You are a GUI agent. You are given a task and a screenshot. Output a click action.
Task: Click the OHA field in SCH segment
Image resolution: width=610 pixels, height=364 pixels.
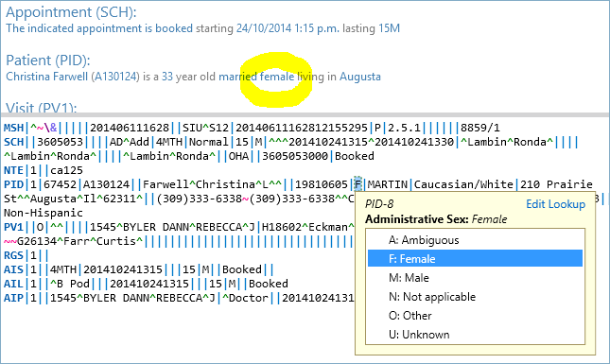238,156
